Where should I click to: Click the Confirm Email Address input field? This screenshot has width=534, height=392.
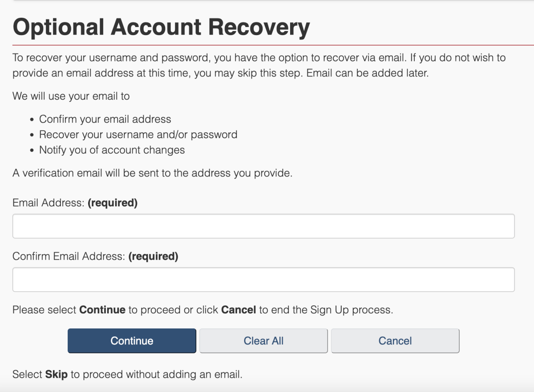(x=263, y=279)
